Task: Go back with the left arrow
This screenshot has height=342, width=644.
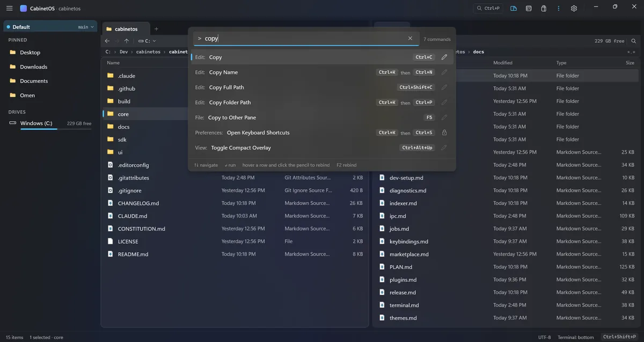Action: (107, 41)
